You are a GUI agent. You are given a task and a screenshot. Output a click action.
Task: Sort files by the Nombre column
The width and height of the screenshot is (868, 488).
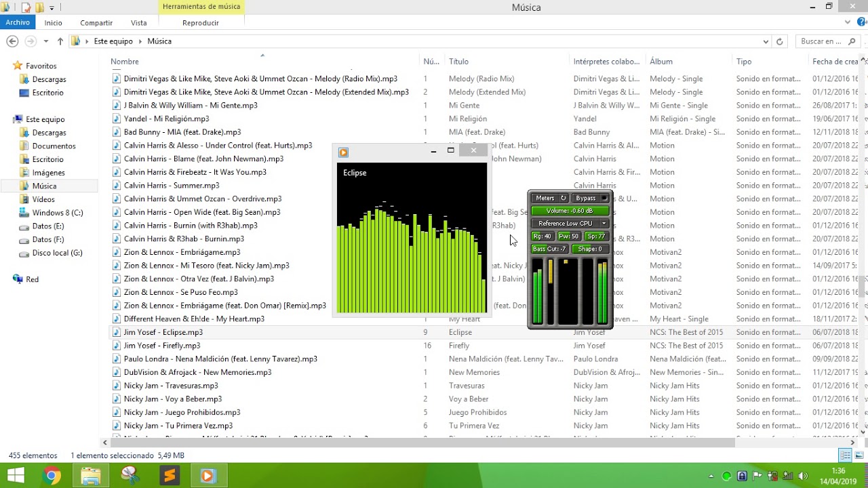(x=125, y=62)
